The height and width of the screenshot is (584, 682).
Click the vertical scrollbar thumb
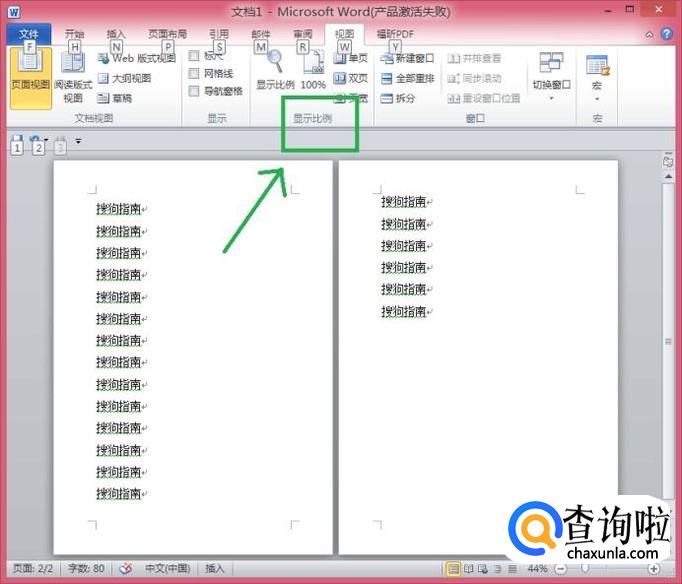[x=669, y=341]
